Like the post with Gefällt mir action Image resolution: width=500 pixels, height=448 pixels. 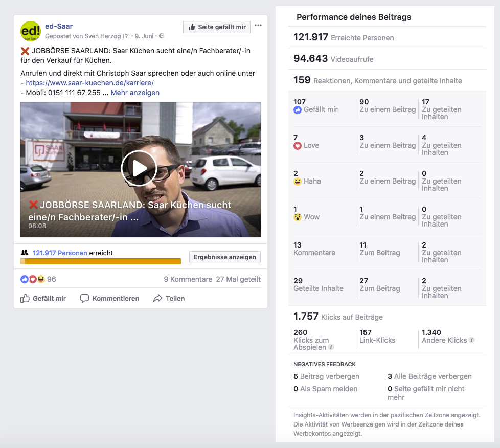pyautogui.click(x=43, y=298)
